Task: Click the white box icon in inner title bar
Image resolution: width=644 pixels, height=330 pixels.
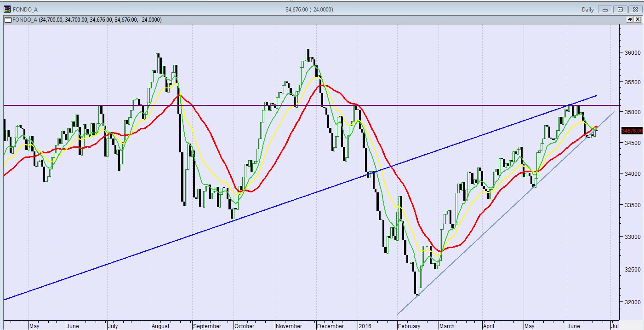Action: tap(7, 20)
